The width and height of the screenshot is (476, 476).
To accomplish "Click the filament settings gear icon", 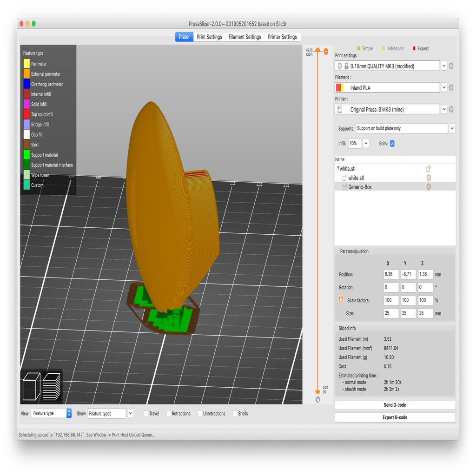I will [x=450, y=87].
